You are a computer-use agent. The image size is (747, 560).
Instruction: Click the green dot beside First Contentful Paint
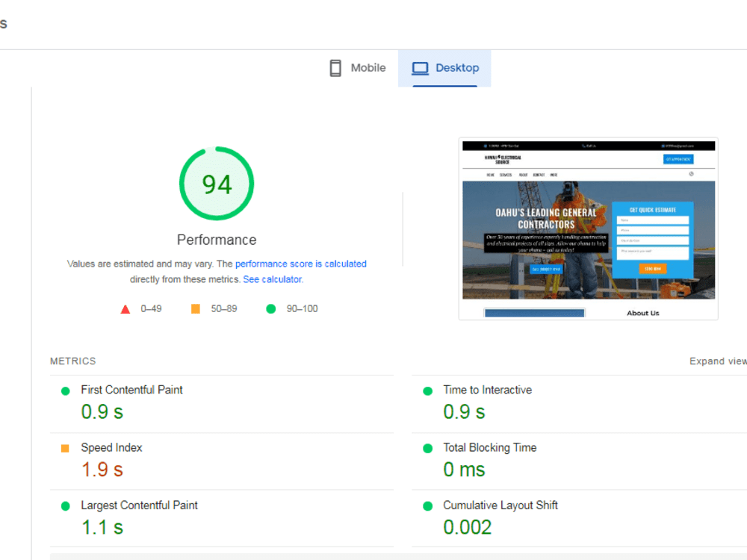(66, 391)
